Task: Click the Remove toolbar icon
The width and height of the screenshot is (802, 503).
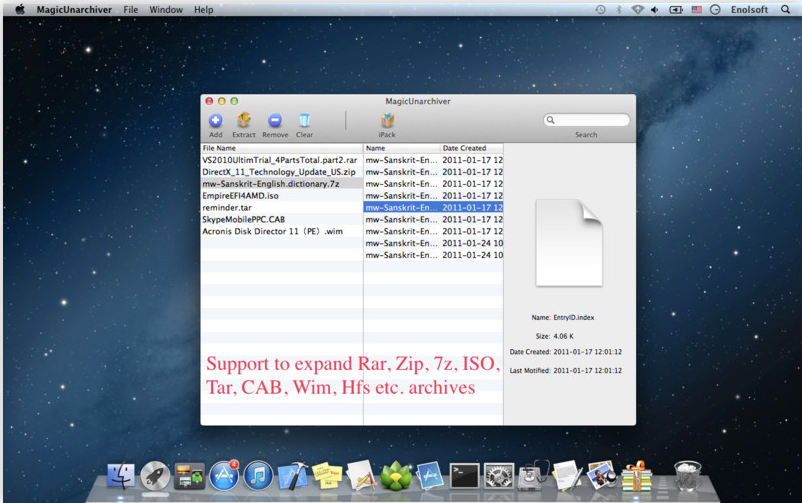Action: (275, 121)
